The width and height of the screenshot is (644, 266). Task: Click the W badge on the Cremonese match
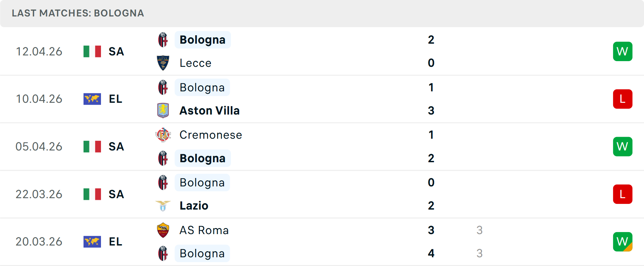click(x=623, y=146)
